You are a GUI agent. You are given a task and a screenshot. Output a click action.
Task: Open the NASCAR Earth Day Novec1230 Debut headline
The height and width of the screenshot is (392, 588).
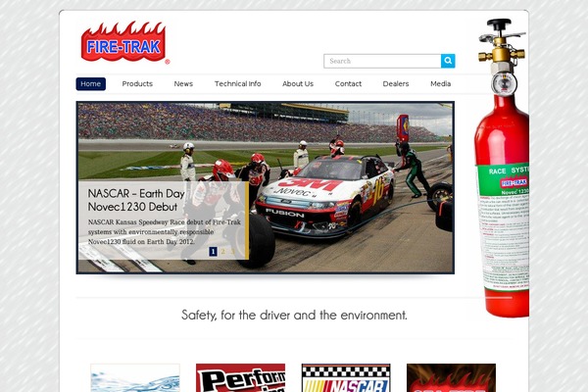point(136,200)
